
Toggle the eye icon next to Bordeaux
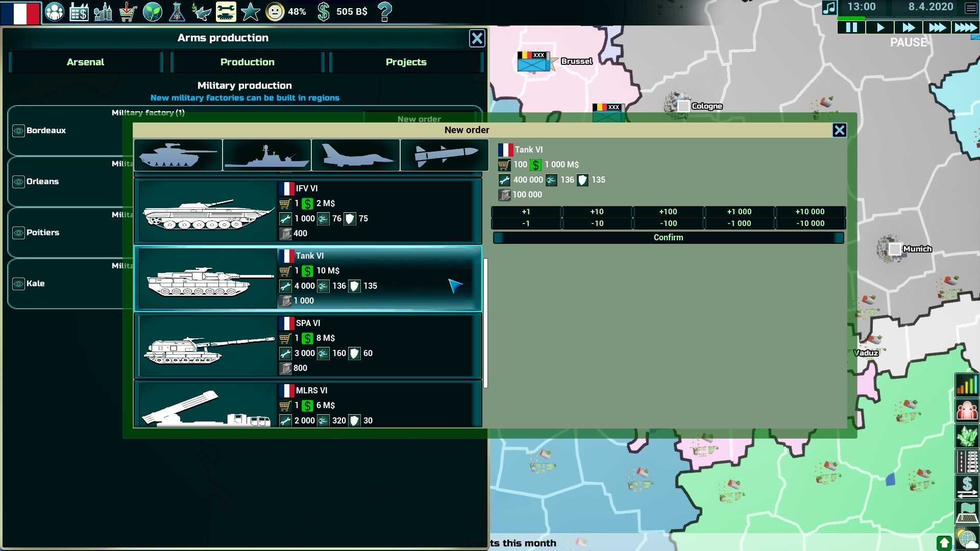18,131
